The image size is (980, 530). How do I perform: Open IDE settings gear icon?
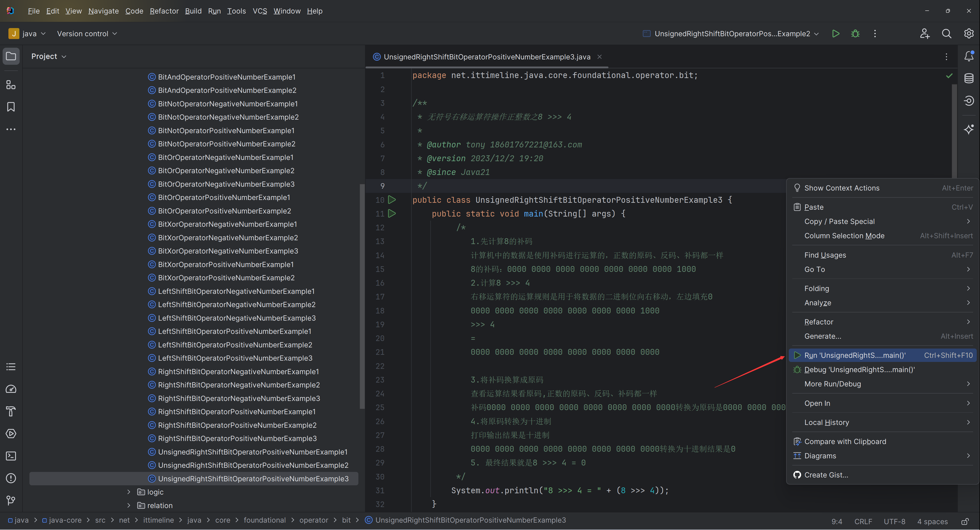tap(969, 33)
